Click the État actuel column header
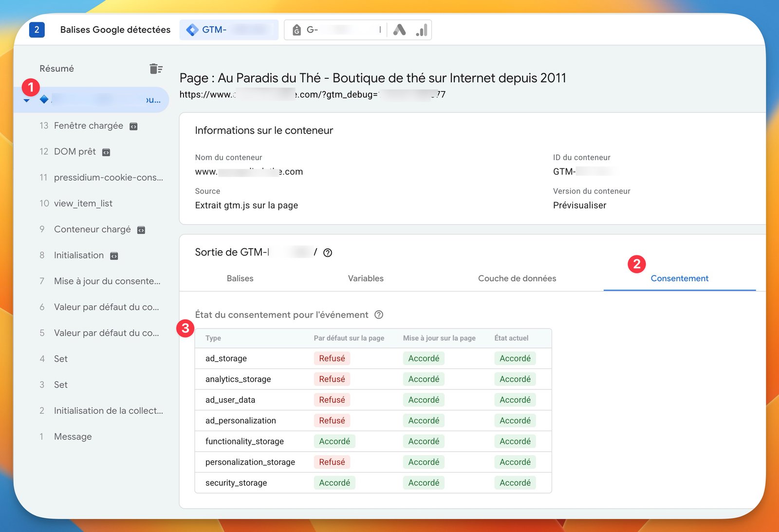779x532 pixels. pos(511,338)
